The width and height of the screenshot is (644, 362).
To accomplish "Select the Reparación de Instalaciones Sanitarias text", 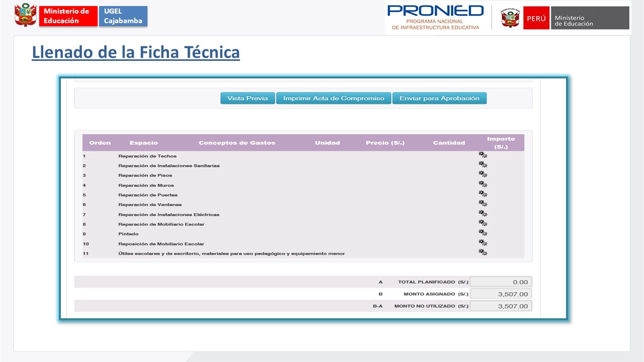I will [x=169, y=165].
